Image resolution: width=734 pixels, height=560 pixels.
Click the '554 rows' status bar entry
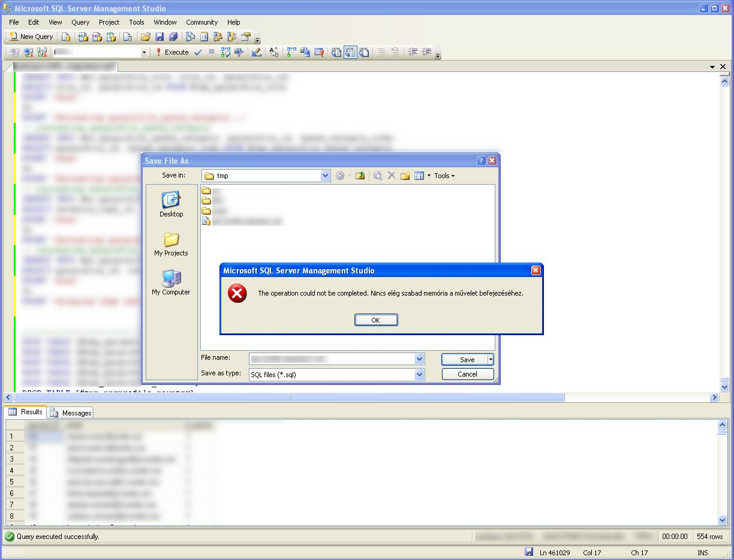point(710,537)
